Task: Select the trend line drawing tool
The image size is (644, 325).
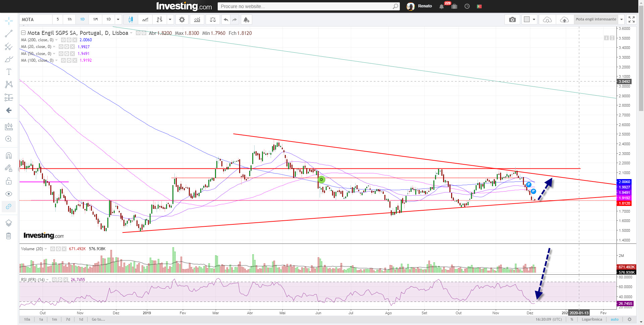Action: (9, 34)
